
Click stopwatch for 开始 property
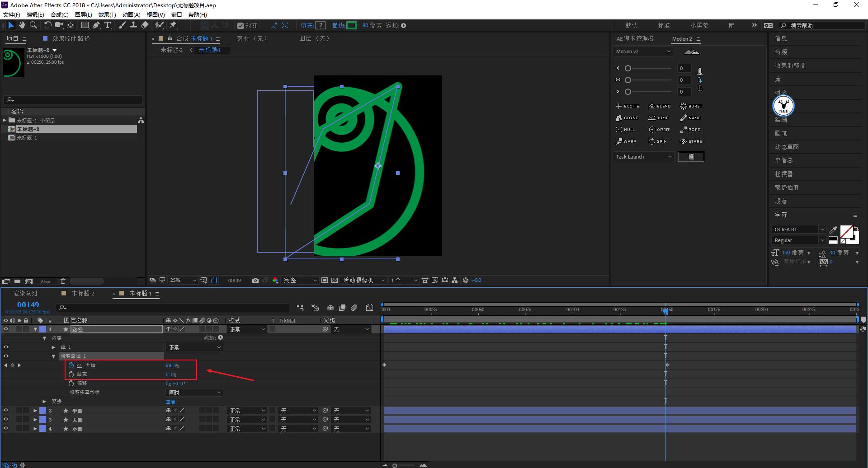click(x=71, y=365)
